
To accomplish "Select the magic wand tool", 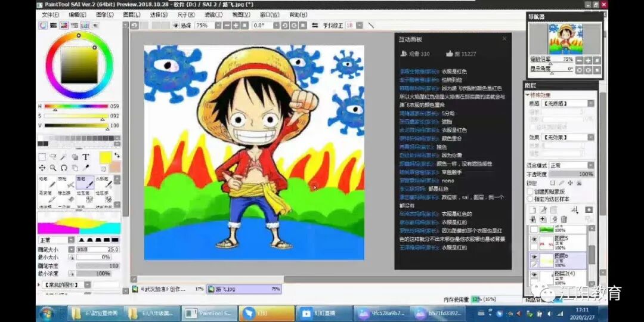I will tap(64, 156).
